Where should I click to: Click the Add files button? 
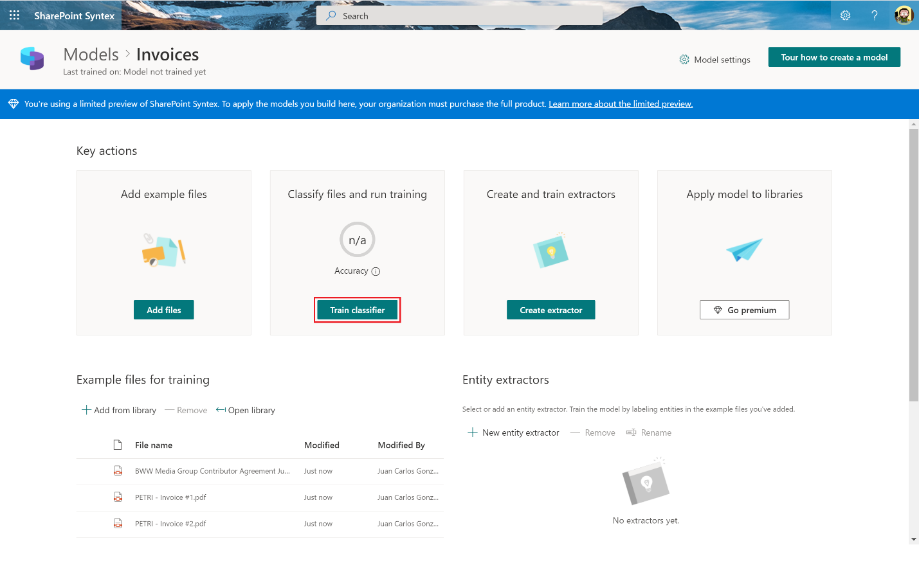click(164, 310)
